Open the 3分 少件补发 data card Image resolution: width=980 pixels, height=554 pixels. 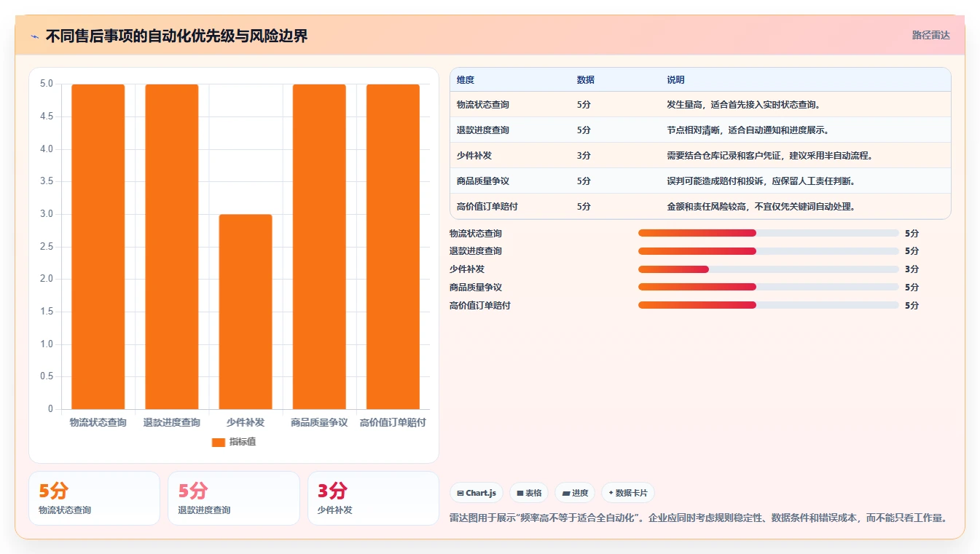click(x=373, y=498)
